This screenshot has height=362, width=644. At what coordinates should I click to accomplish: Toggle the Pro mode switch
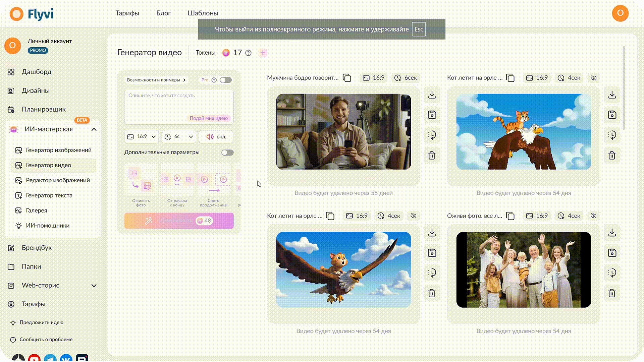pyautogui.click(x=226, y=80)
